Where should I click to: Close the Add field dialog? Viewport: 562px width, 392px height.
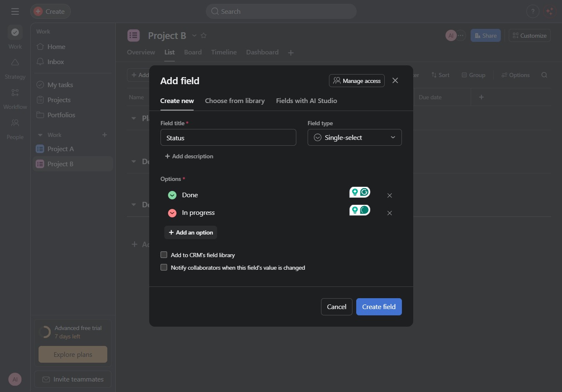395,80
